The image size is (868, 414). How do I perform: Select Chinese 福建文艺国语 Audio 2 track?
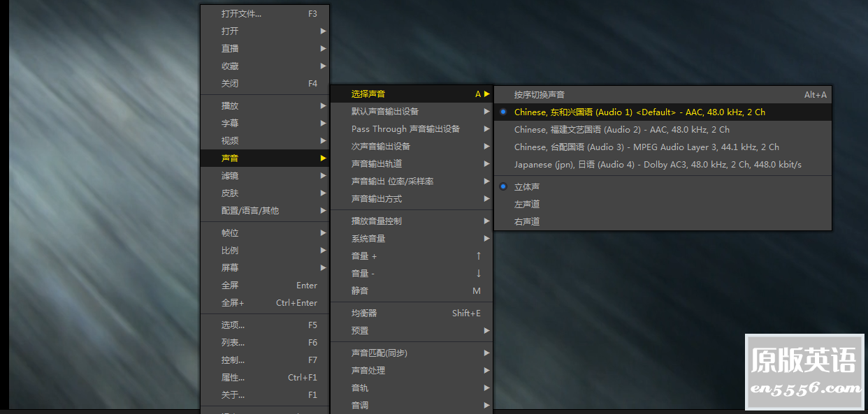click(621, 130)
